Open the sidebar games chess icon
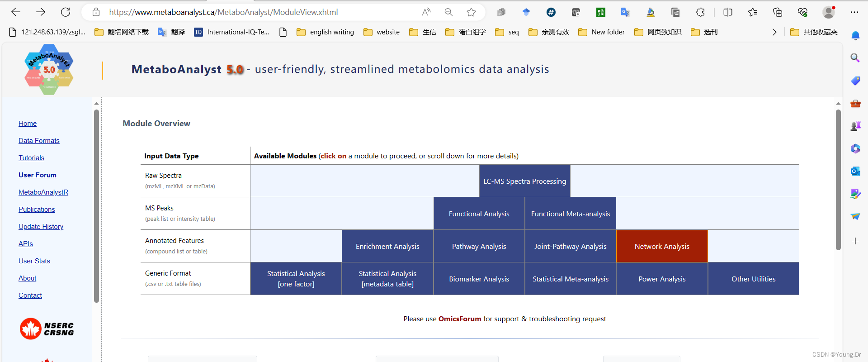Screen dimensions: 868x362 coord(855,126)
